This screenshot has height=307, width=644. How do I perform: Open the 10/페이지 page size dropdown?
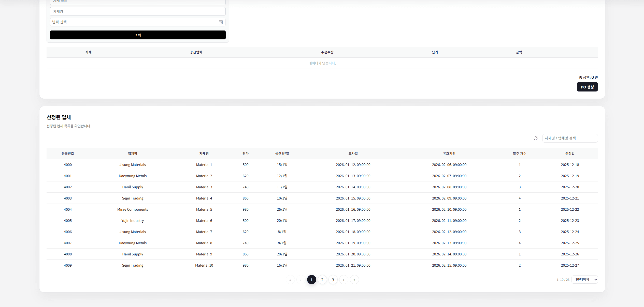point(584,280)
